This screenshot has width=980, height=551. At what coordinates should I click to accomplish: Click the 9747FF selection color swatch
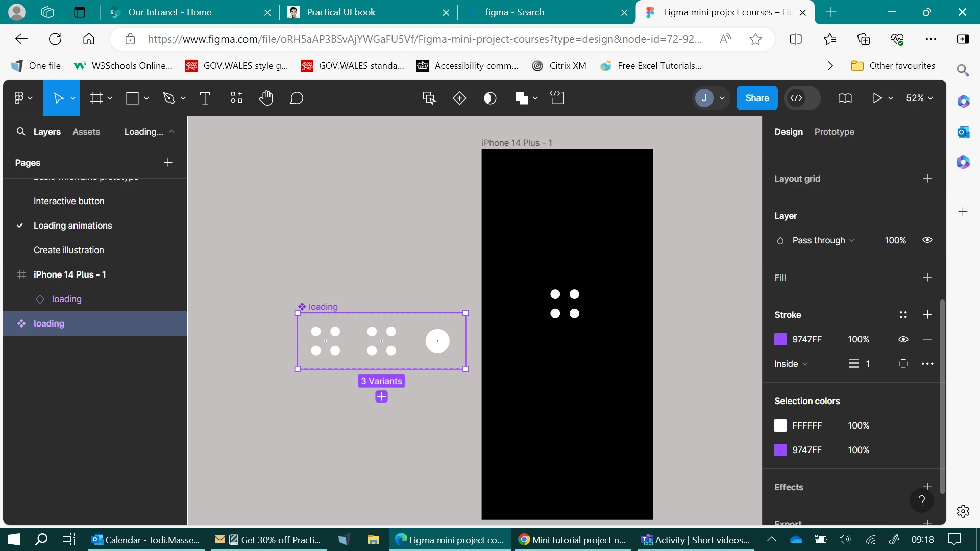click(x=780, y=450)
